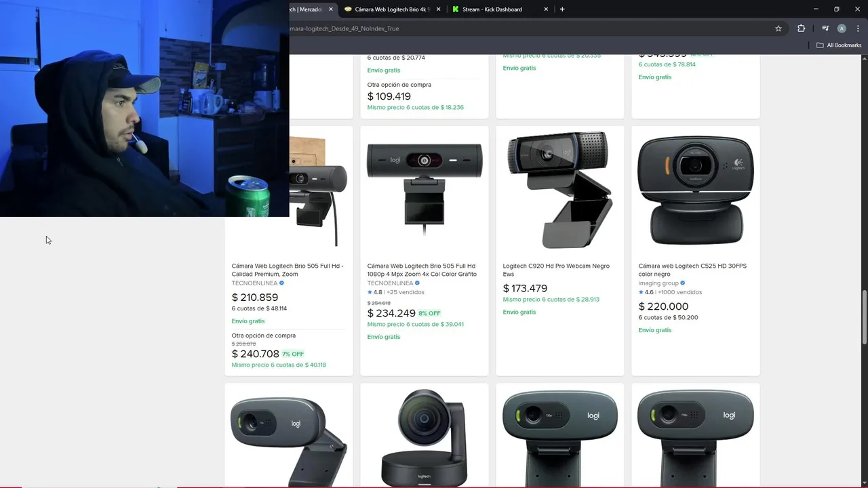Click '+1000 vendidos' text
This screenshot has width=868, height=488.
(679, 292)
